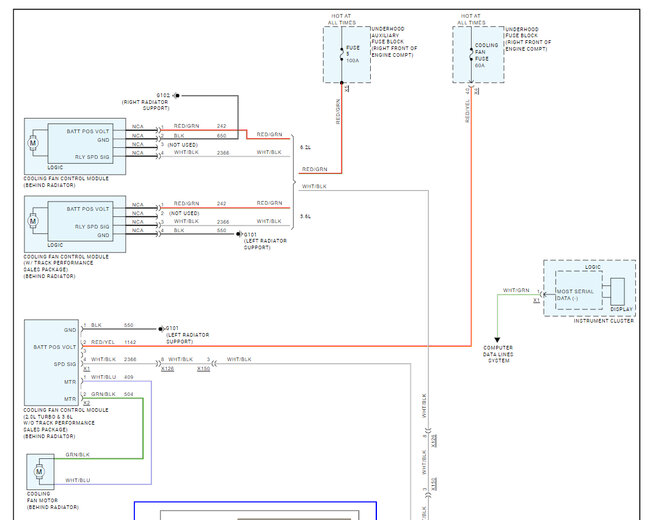This screenshot has height=520, width=650.
Task: Click BLK 650 wire label on top module
Action: point(200,136)
